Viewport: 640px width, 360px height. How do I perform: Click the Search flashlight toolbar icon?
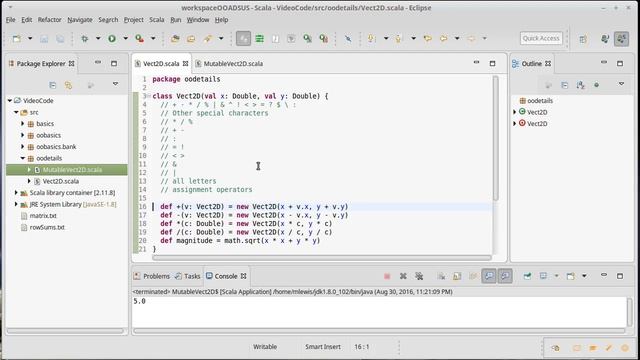[x=208, y=39]
